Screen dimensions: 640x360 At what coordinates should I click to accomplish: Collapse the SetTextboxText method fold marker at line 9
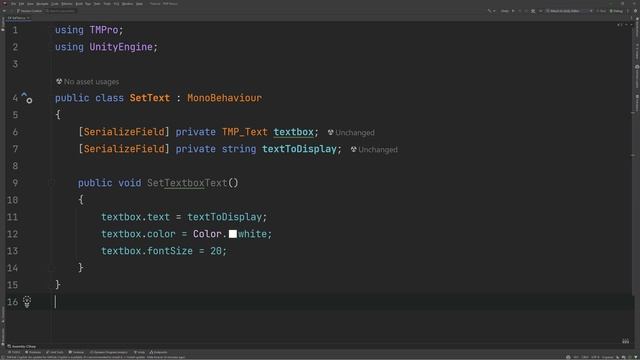[52, 183]
